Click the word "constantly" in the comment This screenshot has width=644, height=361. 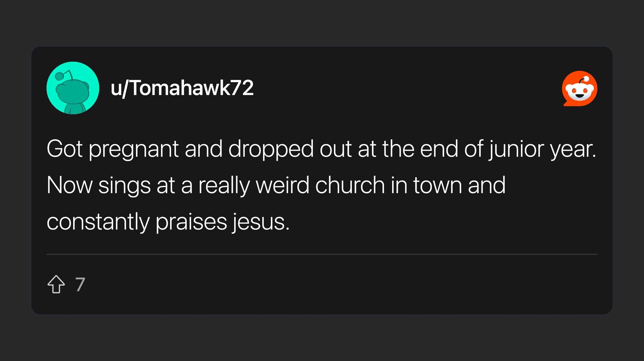pyautogui.click(x=98, y=222)
